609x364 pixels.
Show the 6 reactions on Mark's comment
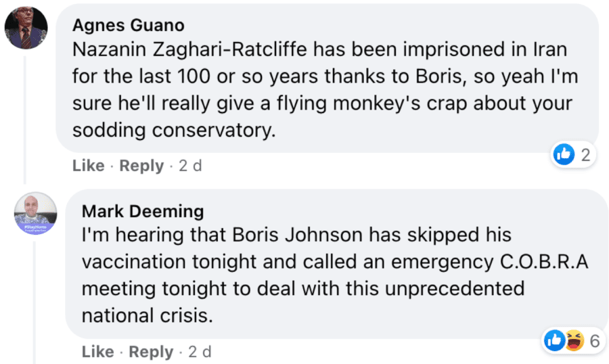[x=595, y=342]
